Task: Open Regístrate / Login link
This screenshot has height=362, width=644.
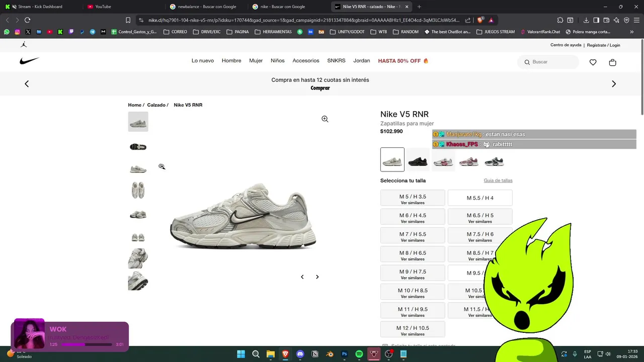Action: pyautogui.click(x=603, y=45)
